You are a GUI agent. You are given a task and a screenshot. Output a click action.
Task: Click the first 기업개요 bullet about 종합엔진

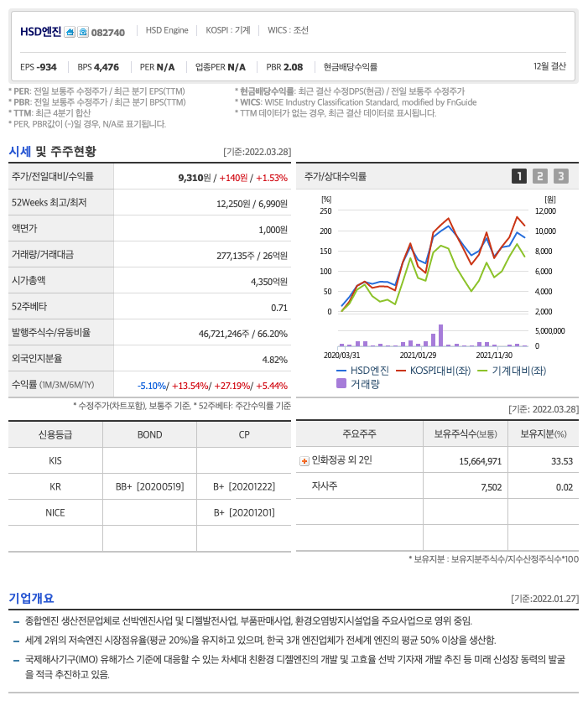[x=248, y=621]
